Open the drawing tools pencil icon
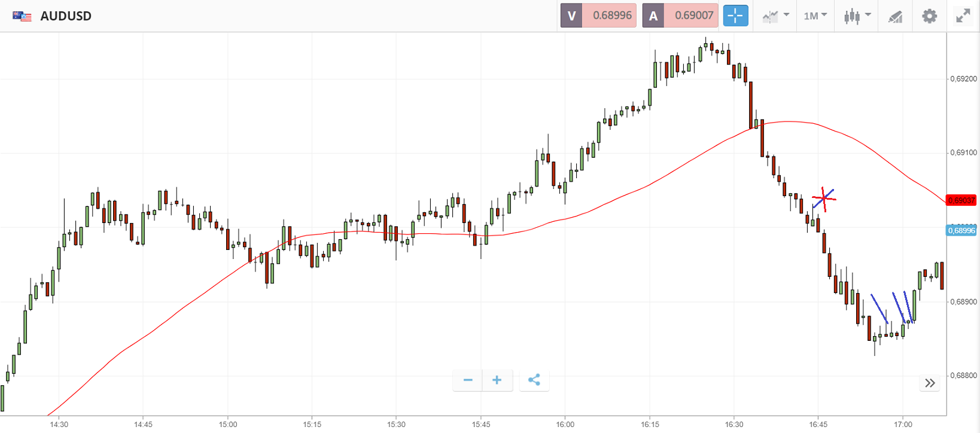Screen dimensions: 980x433 click(x=895, y=16)
